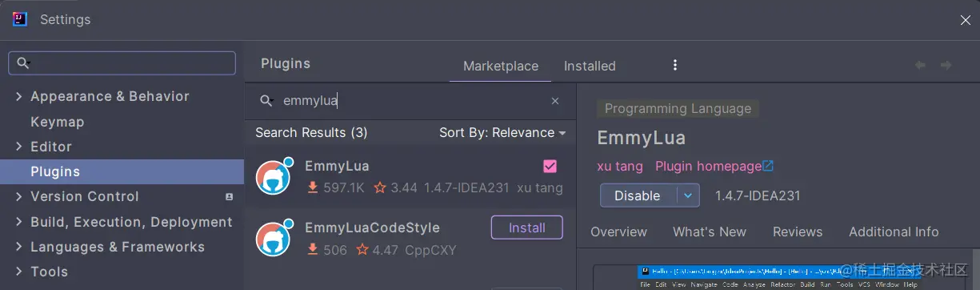Expand the Tools settings section
Viewport: 980px width, 290px height.
[18, 272]
